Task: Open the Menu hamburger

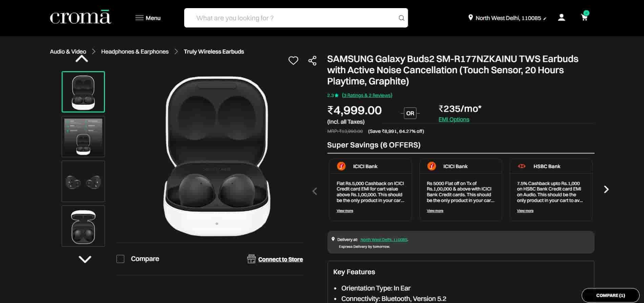Action: pos(148,18)
